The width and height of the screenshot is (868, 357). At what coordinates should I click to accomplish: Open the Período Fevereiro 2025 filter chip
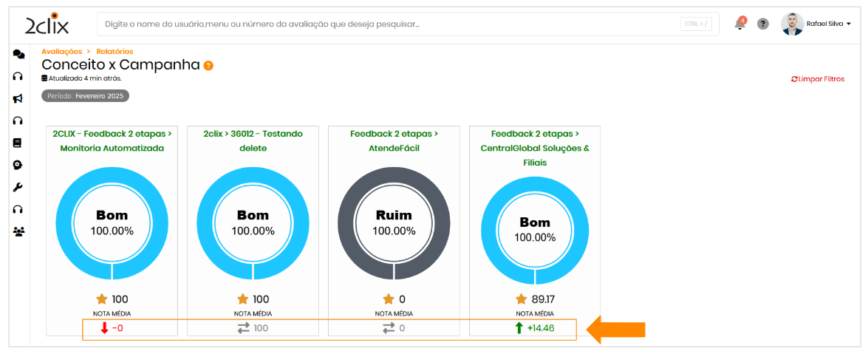[x=85, y=96]
